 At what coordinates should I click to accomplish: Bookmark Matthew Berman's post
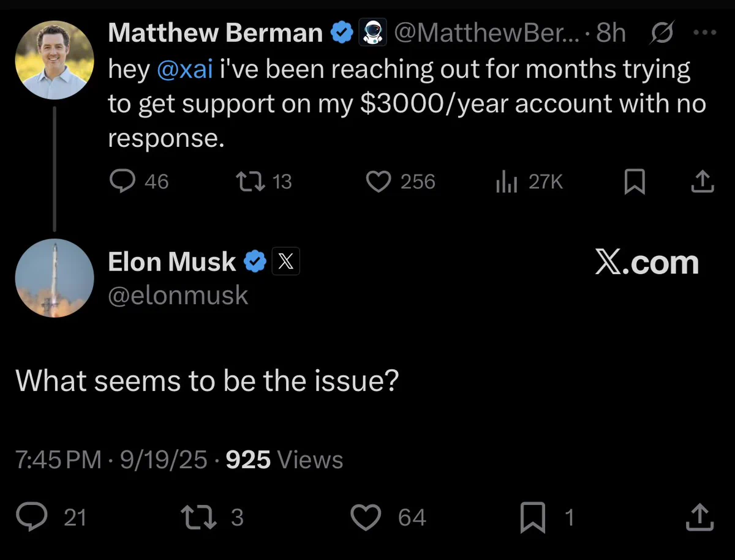pyautogui.click(x=635, y=182)
